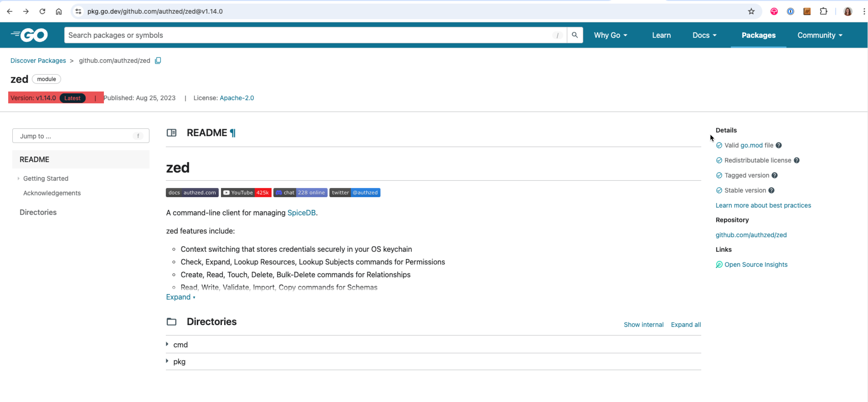Screen dimensions: 868x402
Task: Click the Directories folder icon
Action: click(172, 322)
